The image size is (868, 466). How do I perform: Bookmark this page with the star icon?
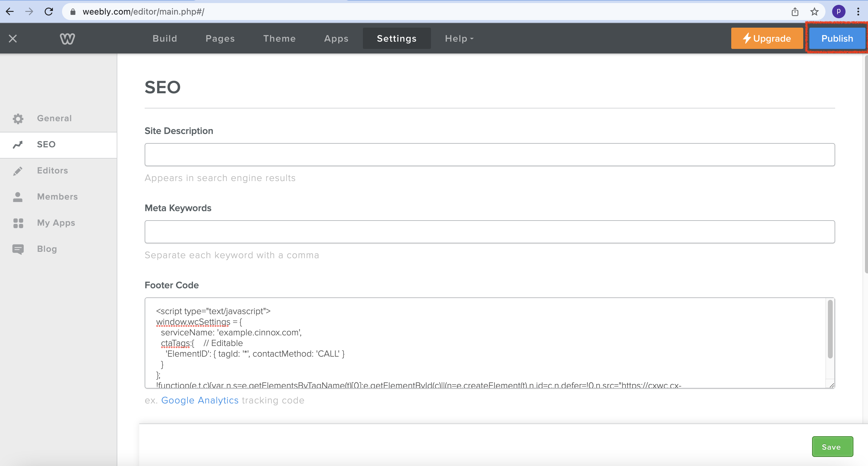[814, 12]
